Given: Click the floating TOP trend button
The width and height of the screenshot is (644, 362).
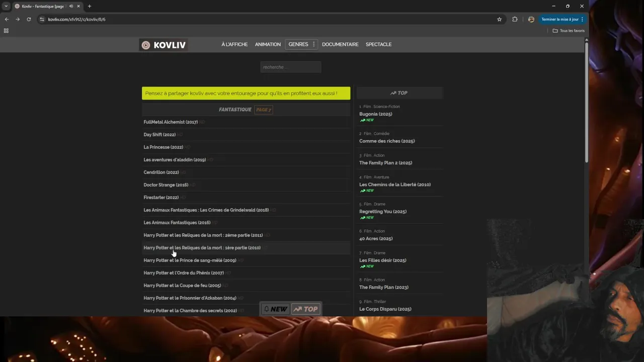Looking at the screenshot, I should pyautogui.click(x=305, y=309).
